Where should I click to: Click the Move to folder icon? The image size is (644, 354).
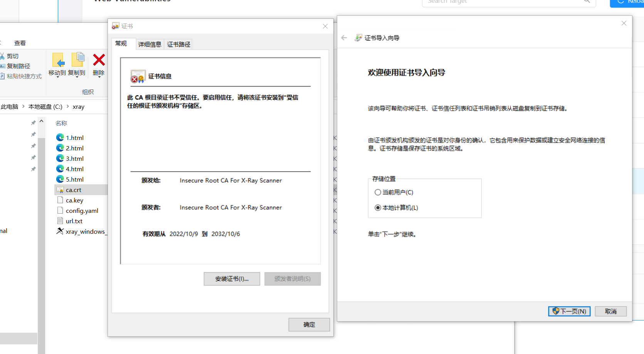[58, 60]
